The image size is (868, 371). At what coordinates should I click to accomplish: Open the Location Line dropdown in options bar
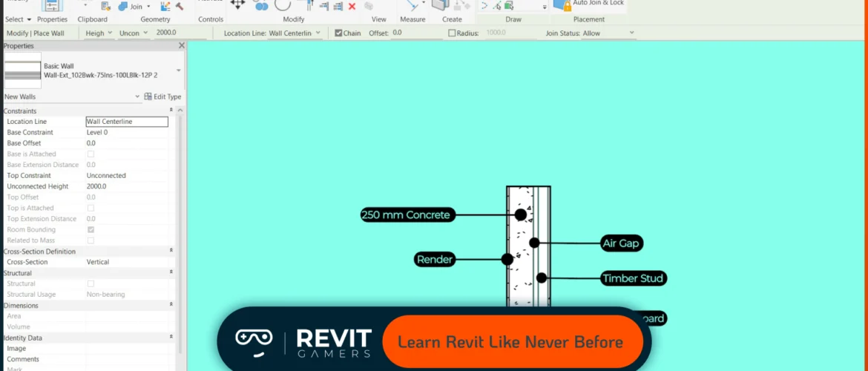pyautogui.click(x=318, y=33)
